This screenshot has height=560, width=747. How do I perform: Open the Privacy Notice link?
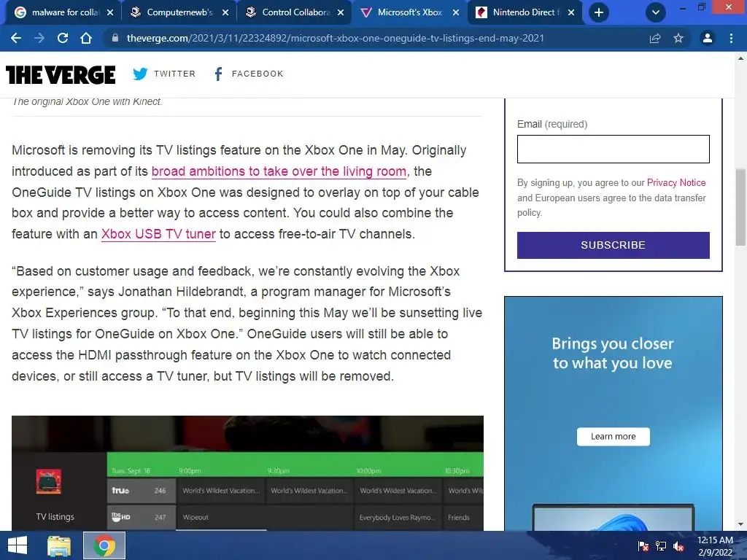click(676, 183)
